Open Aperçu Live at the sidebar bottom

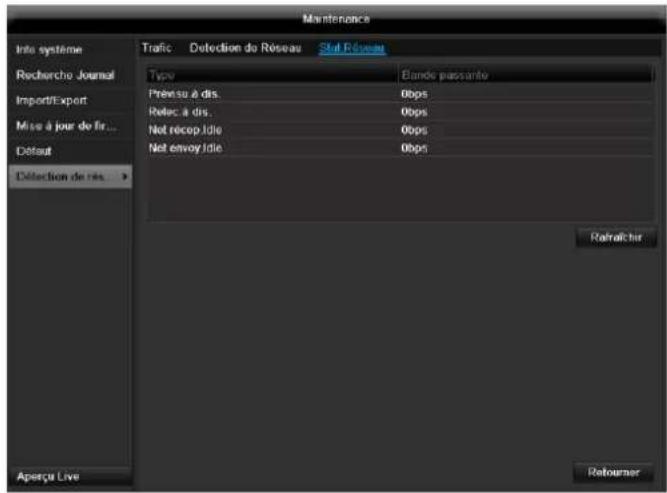tap(48, 475)
